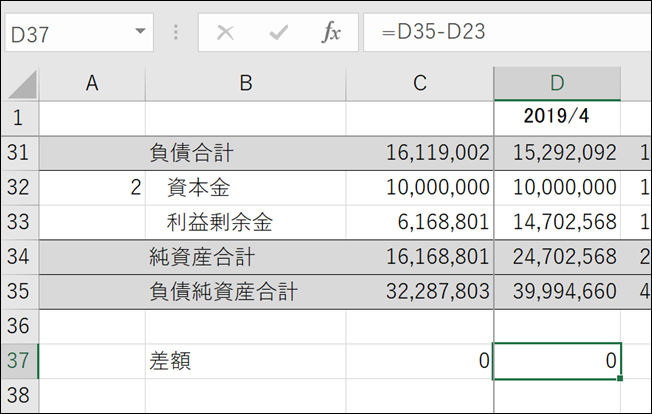The image size is (652, 414).
Task: Select row 35 header
Action: tap(20, 291)
